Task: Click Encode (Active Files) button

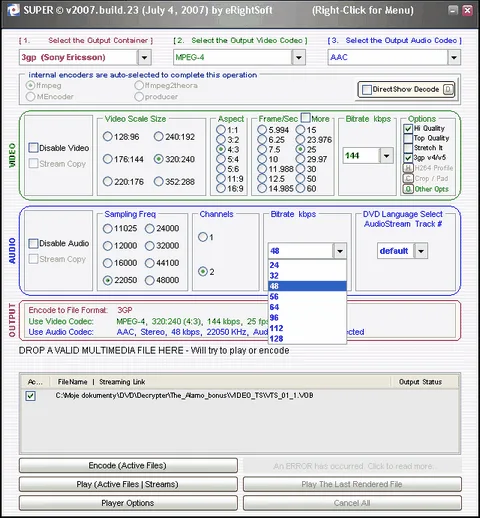Action: [x=128, y=466]
